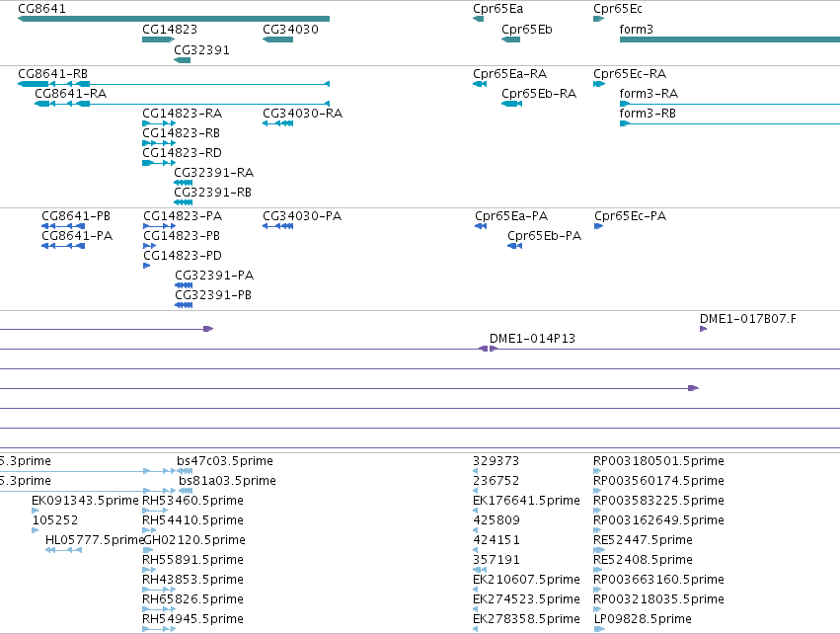Screen dimensions: 840x634
Task: Click protein Cpr65Ea-PA
Action: (x=481, y=226)
